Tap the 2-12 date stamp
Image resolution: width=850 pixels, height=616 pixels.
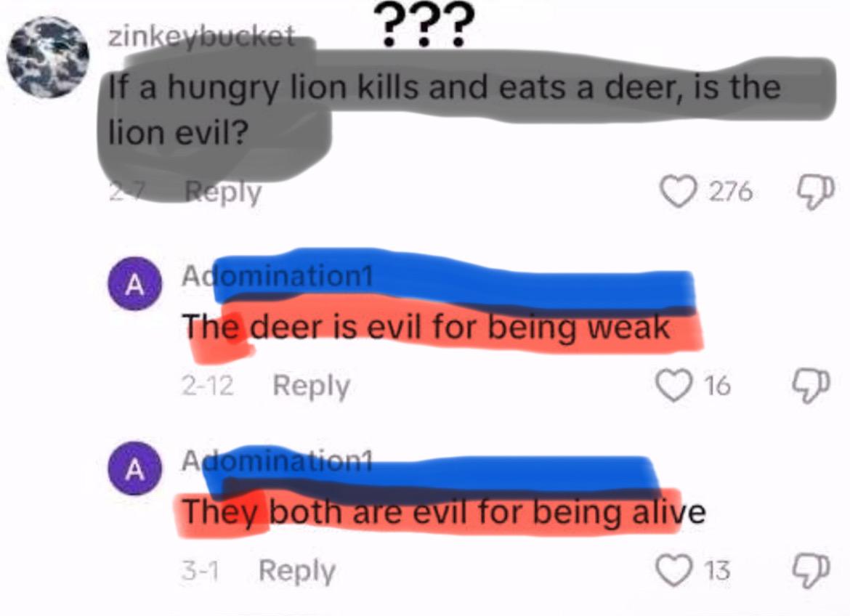pyautogui.click(x=207, y=386)
